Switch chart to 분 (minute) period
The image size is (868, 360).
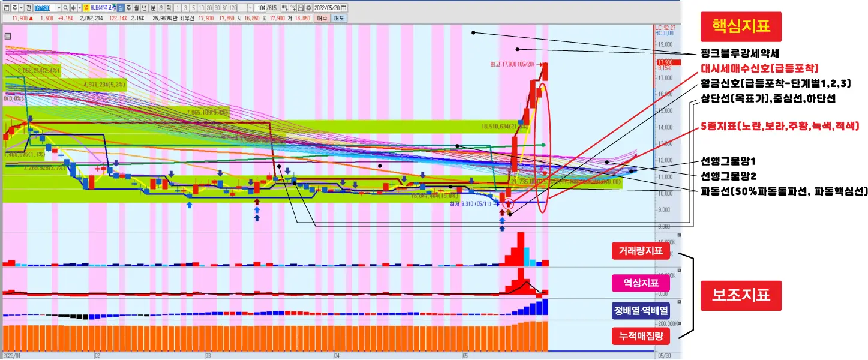tap(153, 8)
